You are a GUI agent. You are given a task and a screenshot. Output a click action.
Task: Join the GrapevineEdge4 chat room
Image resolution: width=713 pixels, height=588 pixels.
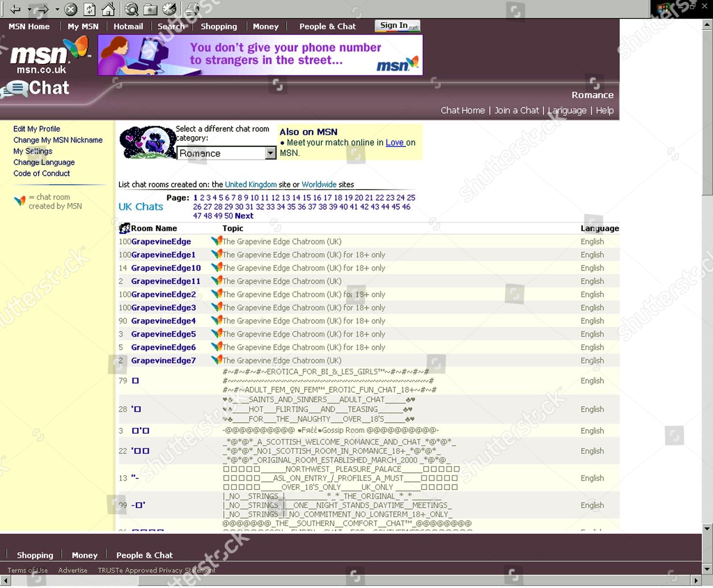[x=164, y=321]
